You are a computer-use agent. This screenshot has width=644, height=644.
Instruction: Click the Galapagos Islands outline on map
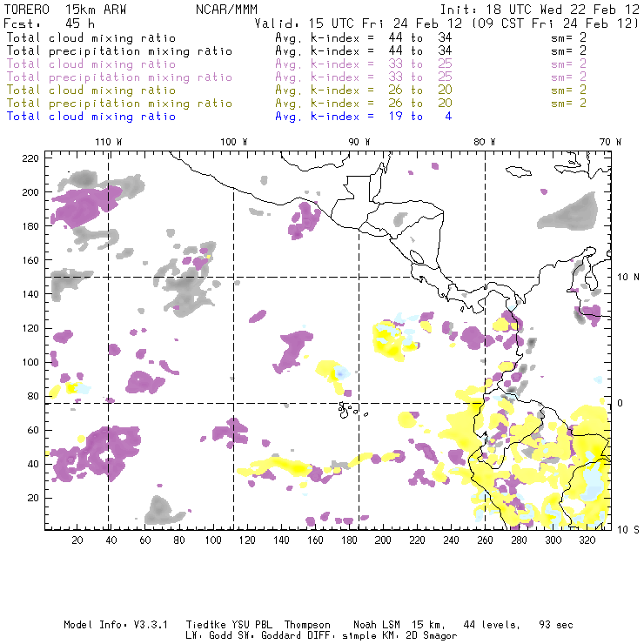(348, 407)
